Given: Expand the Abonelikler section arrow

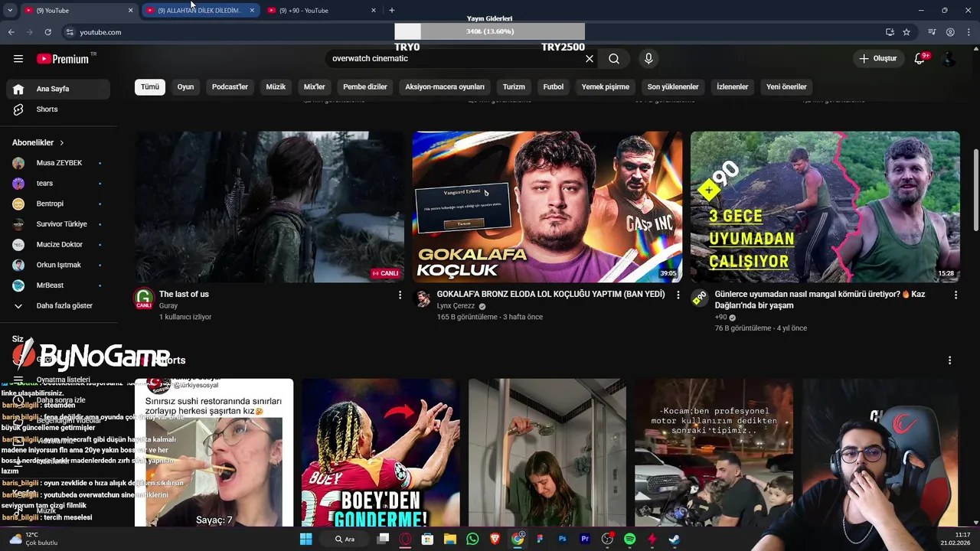Looking at the screenshot, I should point(61,143).
